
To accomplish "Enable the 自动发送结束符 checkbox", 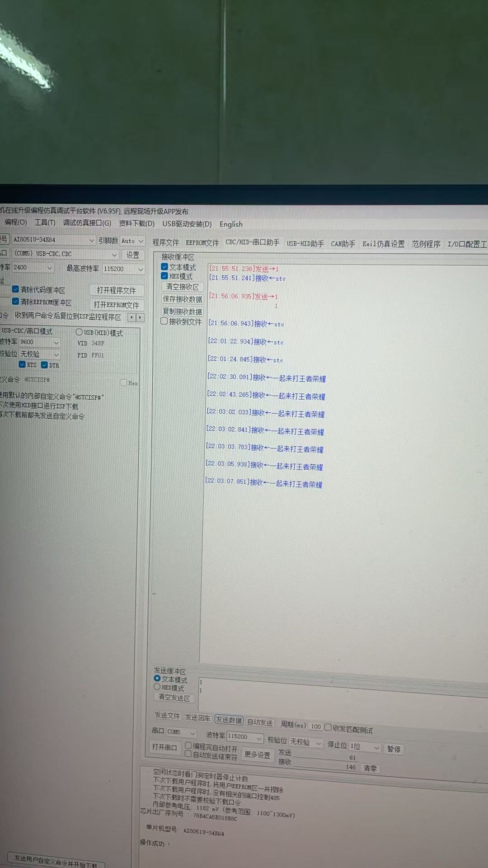I will tap(188, 754).
